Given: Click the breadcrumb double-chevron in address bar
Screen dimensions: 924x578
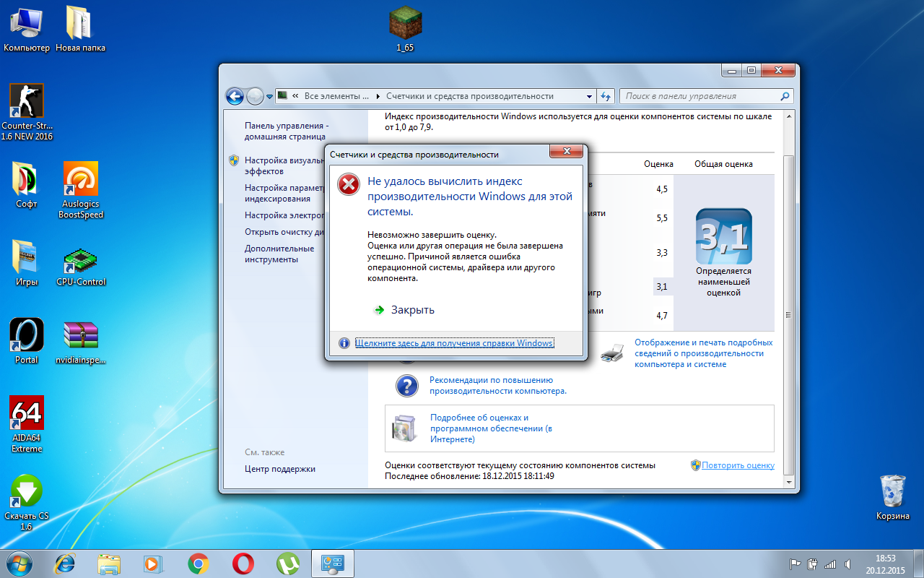Looking at the screenshot, I should [x=295, y=96].
